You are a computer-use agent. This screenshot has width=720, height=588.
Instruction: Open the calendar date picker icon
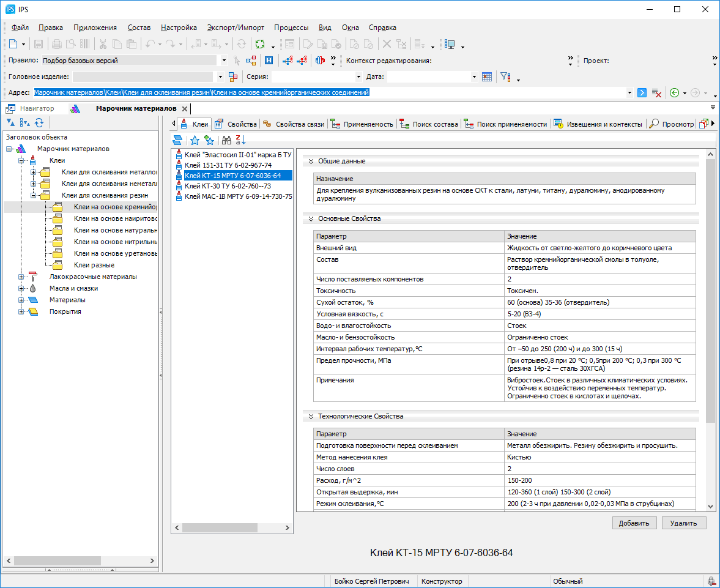(x=487, y=77)
